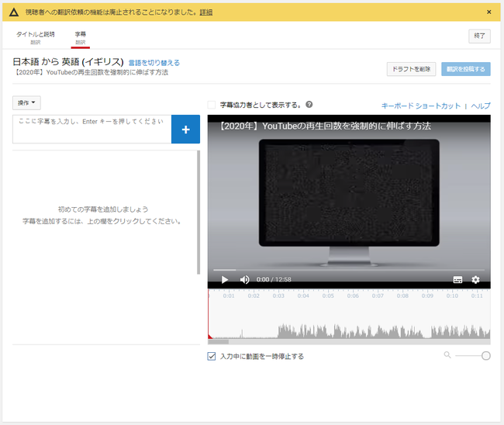Dismiss the yellow warning banner with X
Image resolution: width=504 pixels, height=425 pixels.
pos(488,12)
